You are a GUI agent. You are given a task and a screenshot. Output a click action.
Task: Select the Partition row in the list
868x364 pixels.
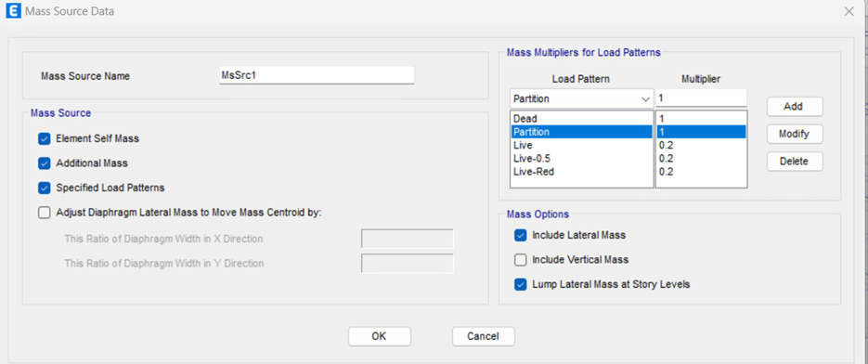click(581, 132)
